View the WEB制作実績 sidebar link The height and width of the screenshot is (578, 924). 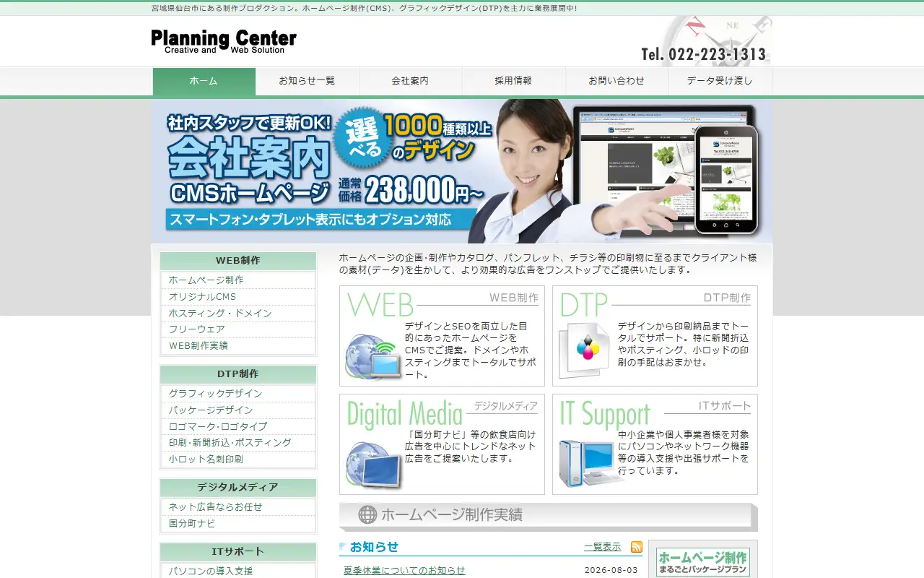coord(238,346)
